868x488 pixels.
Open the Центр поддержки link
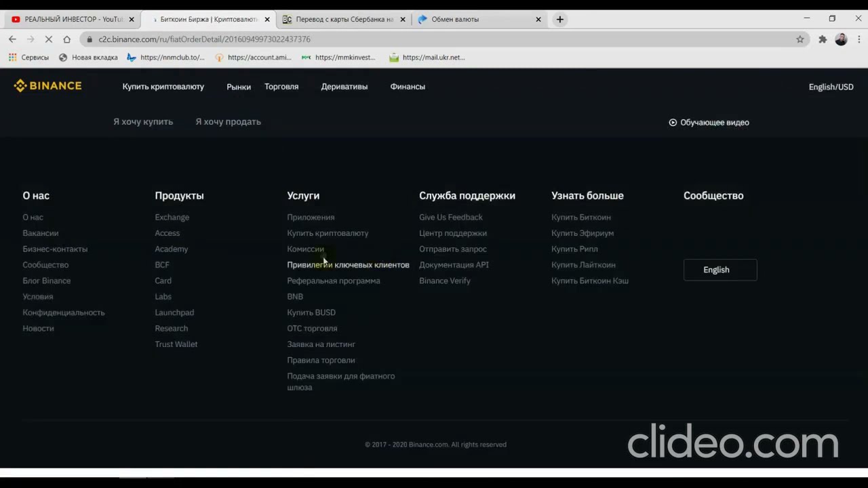[453, 233]
